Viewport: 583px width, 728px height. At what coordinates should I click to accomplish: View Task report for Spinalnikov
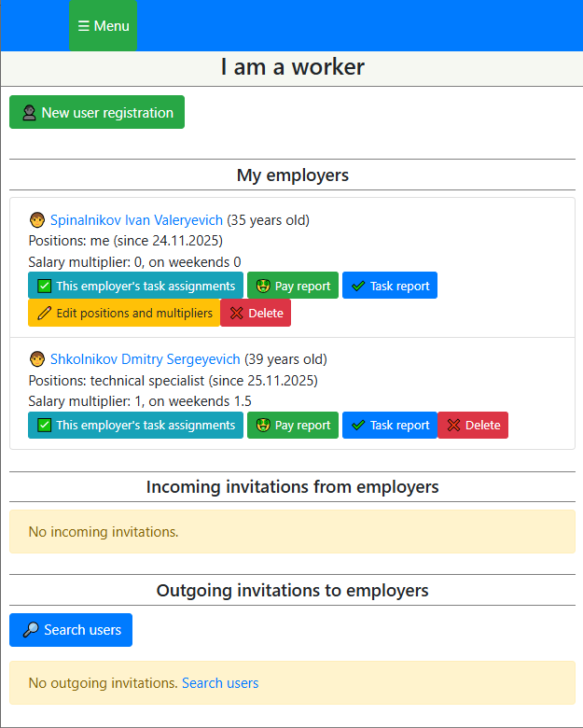389,286
